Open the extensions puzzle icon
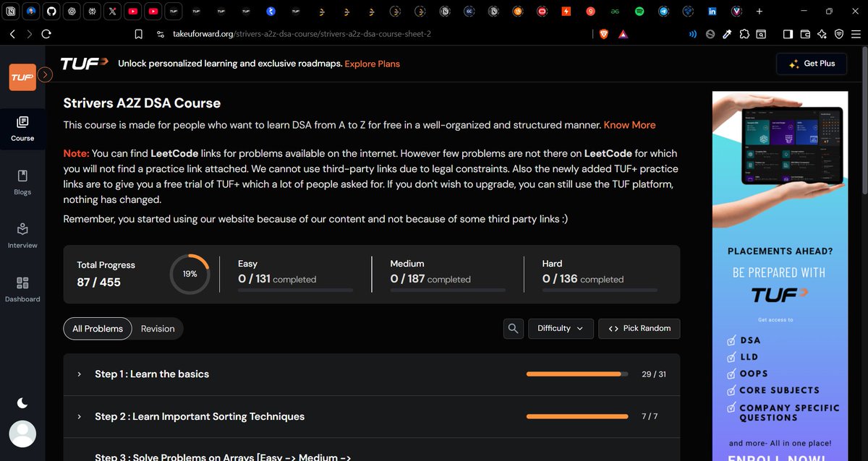868x461 pixels. coord(744,34)
